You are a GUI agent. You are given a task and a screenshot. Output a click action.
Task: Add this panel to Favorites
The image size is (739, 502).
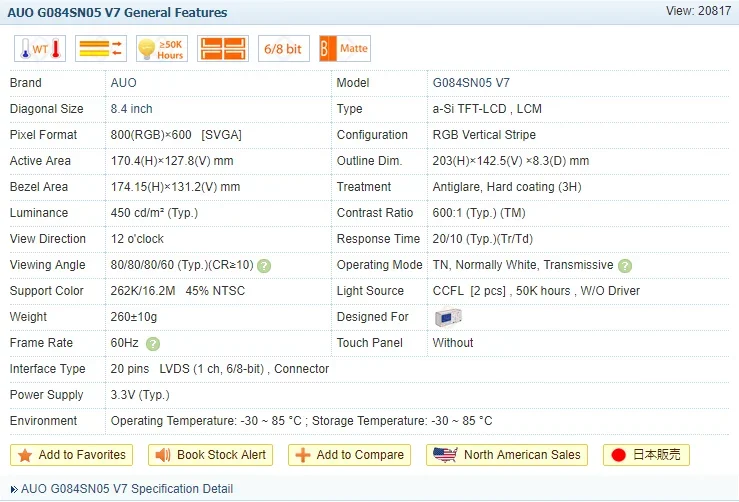point(71,455)
